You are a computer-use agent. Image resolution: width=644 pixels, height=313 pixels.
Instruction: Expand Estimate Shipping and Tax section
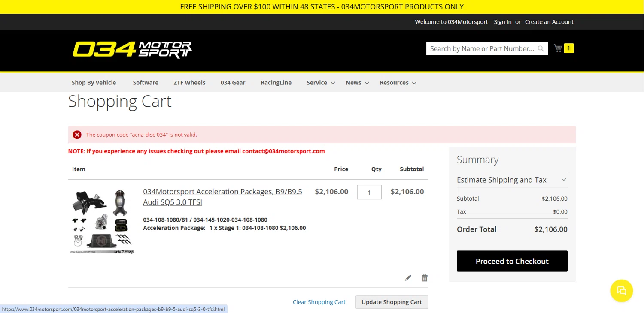(512, 180)
